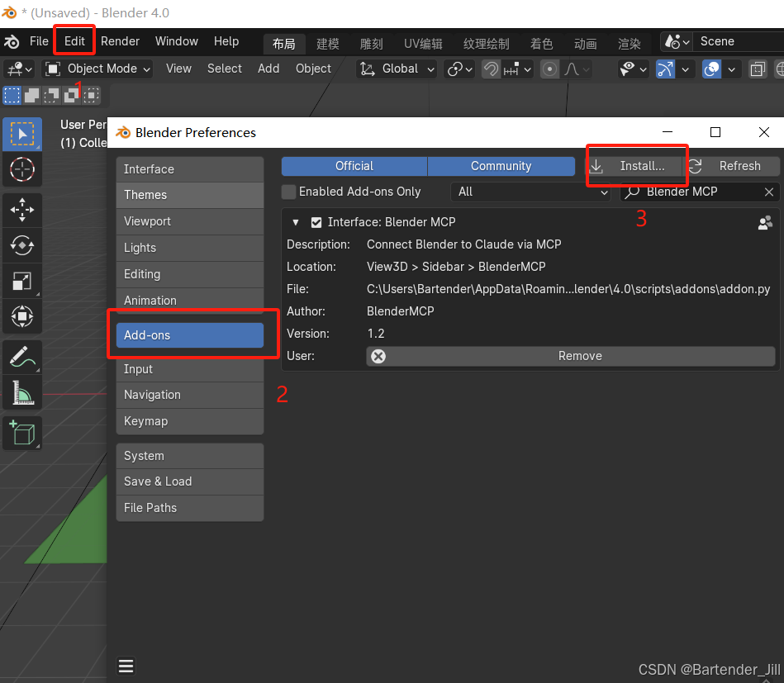The image size is (784, 683).
Task: Collapse the Blender MCP add-on details
Action: pyautogui.click(x=296, y=222)
